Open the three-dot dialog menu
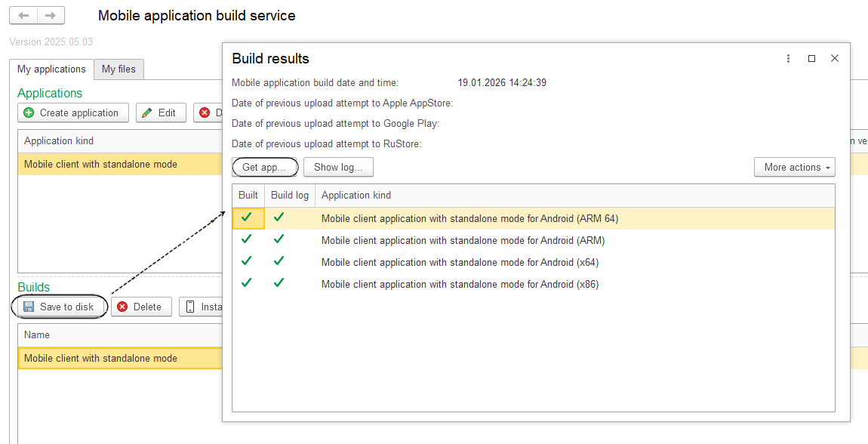Screen dimensions: 868x444 pos(788,59)
